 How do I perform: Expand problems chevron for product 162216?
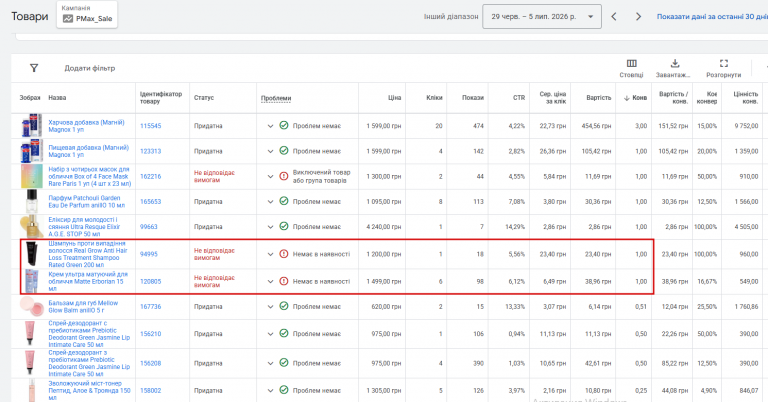270,176
